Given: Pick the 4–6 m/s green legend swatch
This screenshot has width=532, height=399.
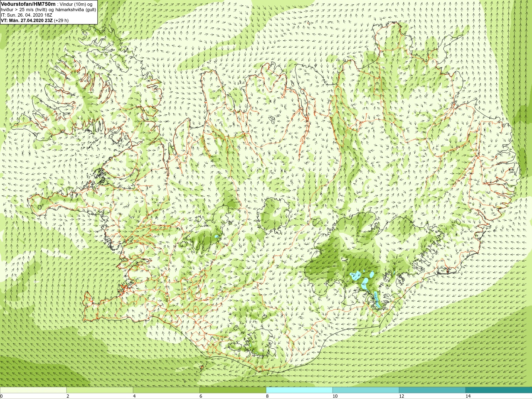Looking at the screenshot, I should pos(166,390).
